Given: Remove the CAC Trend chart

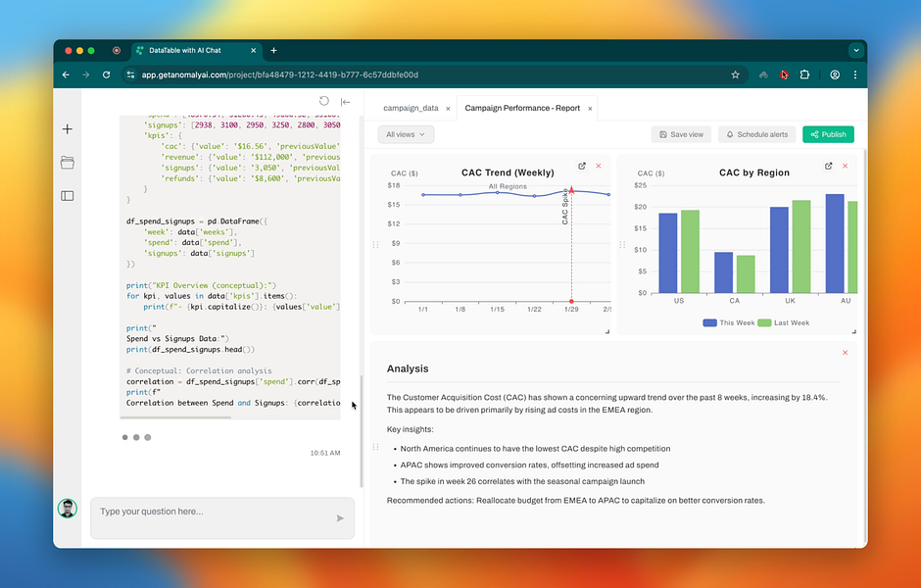Looking at the screenshot, I should pyautogui.click(x=599, y=167).
